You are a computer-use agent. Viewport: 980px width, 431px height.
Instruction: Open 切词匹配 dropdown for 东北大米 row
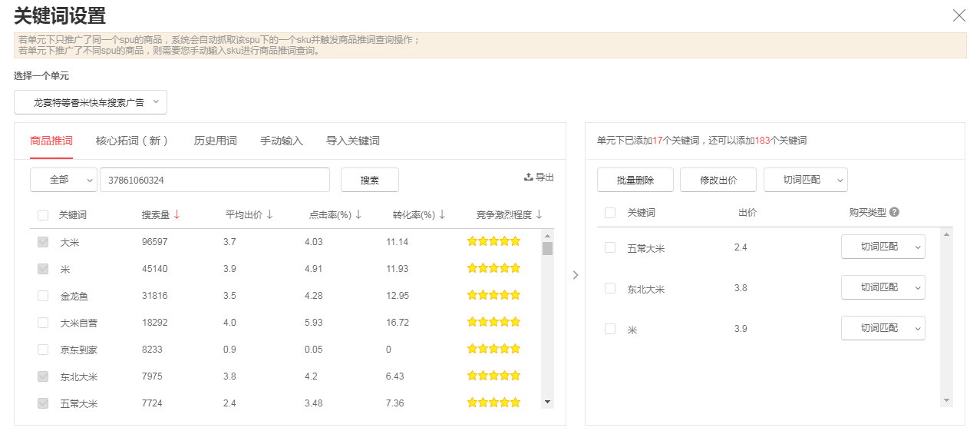883,287
